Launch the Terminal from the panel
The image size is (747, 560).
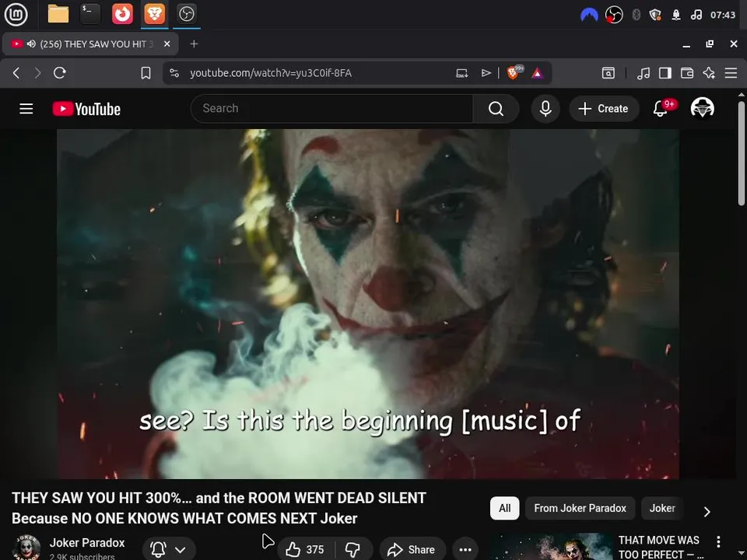click(90, 14)
